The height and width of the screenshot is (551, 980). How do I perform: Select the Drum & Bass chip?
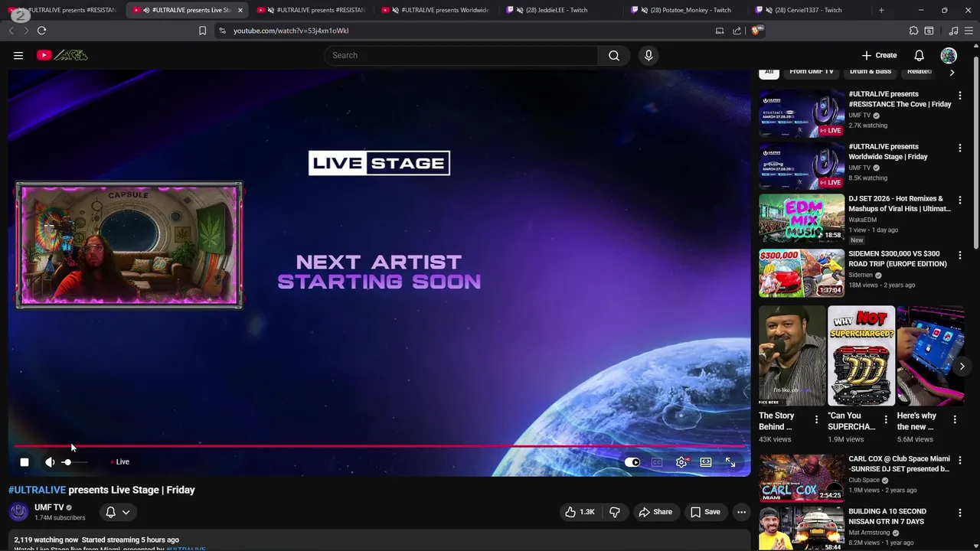[x=871, y=72]
